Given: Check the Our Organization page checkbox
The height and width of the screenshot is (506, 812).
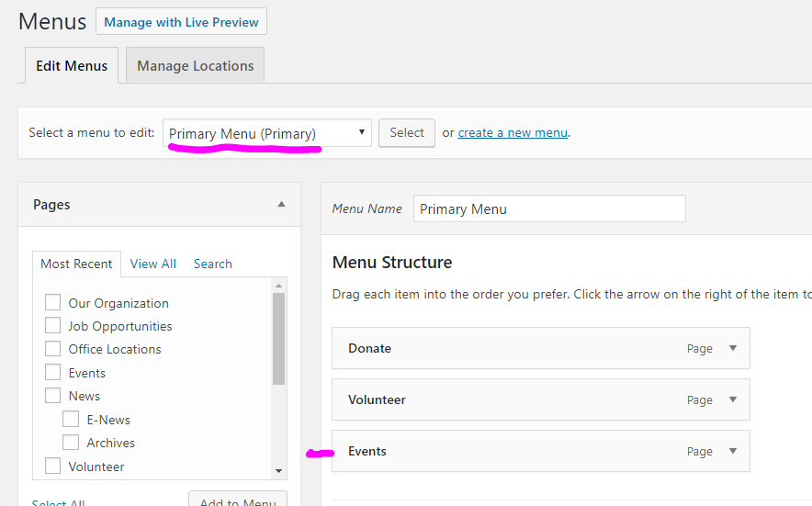Looking at the screenshot, I should 52,302.
